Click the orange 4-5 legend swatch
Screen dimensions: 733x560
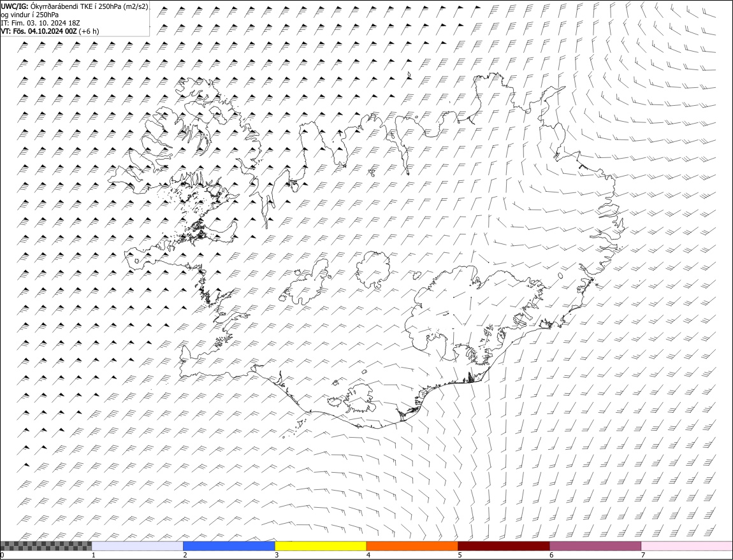(x=412, y=546)
